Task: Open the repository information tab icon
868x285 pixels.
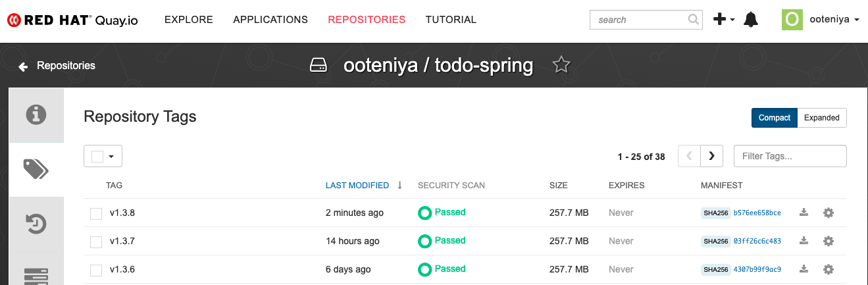Action: coord(36,115)
